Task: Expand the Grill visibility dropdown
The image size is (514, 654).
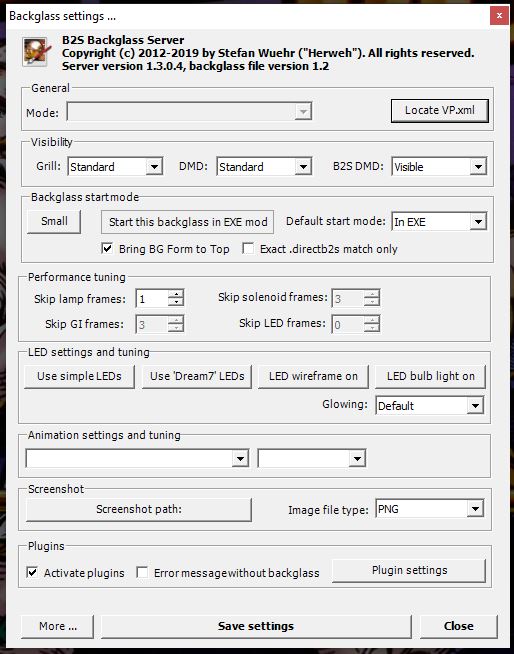Action: pos(115,167)
